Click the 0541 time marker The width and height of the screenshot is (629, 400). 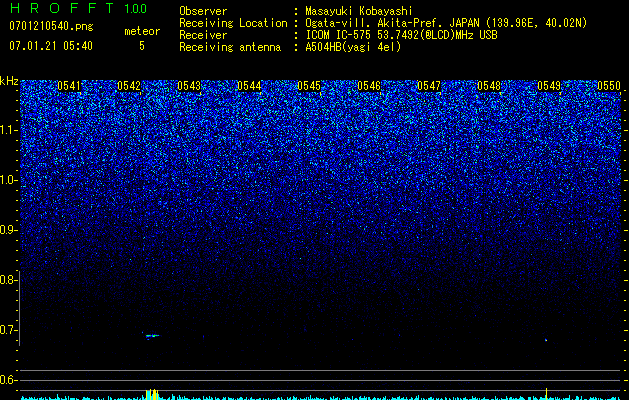click(69, 86)
